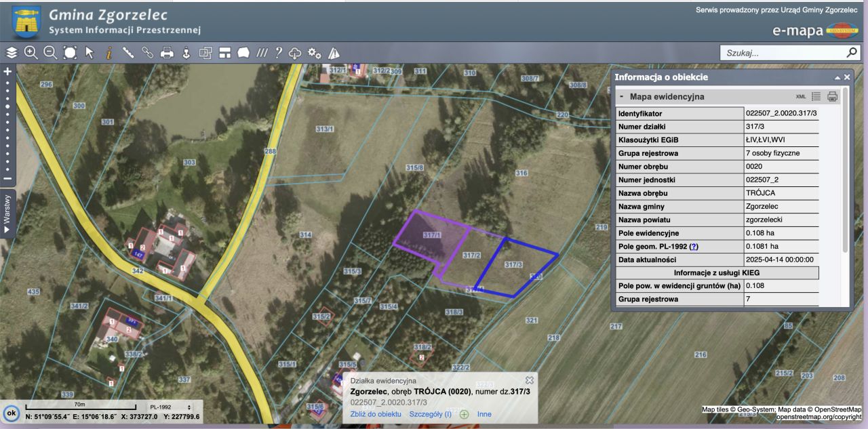Click the zgorzelecki value in Nazwa powiatu row

coord(764,220)
